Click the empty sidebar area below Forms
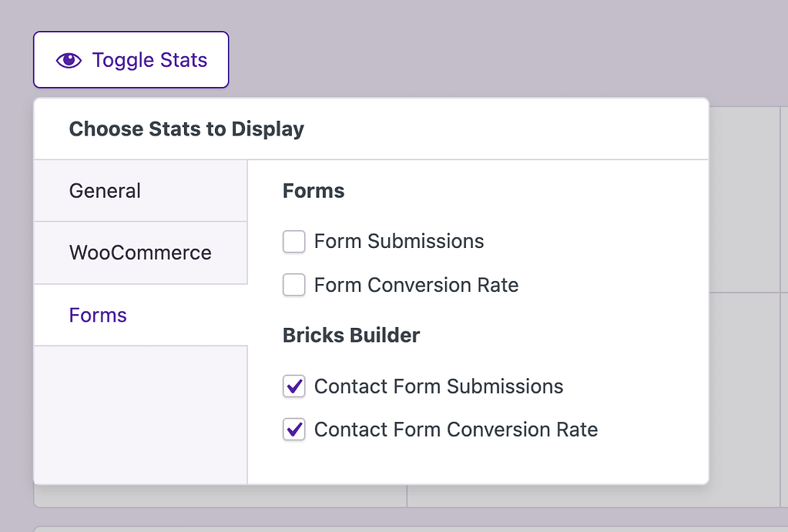Screen dimensions: 788x532 (x=140, y=416)
